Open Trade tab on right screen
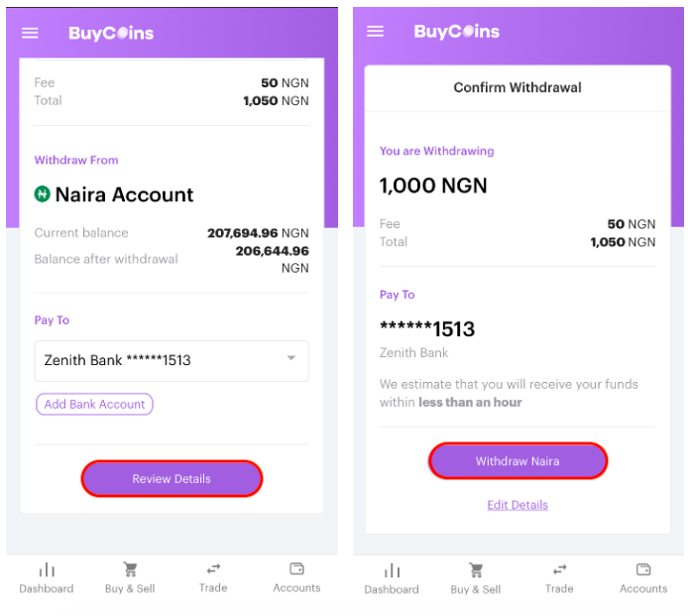 (559, 579)
